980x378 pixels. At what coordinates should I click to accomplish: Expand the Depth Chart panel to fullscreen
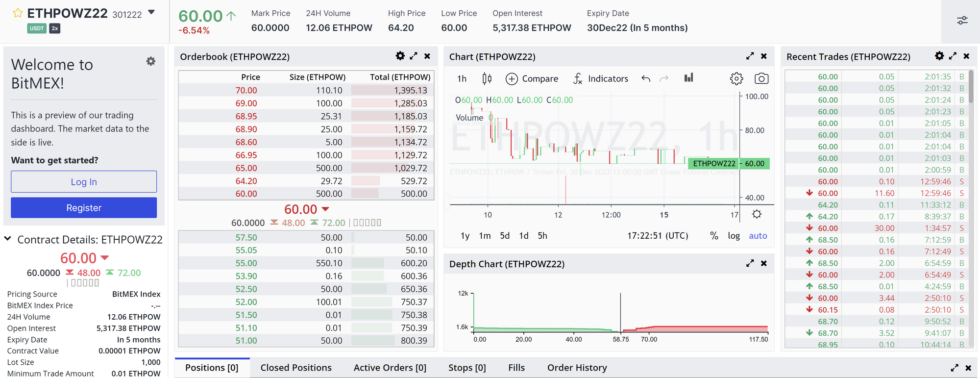(x=750, y=263)
